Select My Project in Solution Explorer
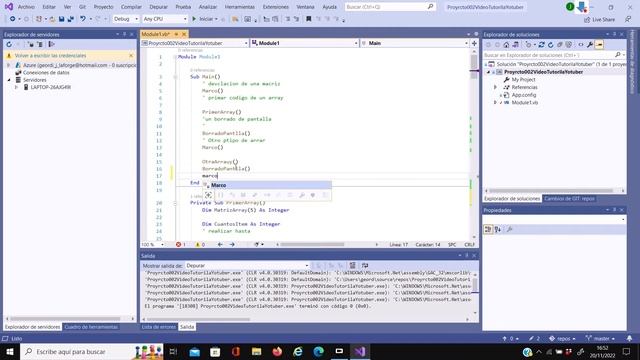 click(523, 80)
